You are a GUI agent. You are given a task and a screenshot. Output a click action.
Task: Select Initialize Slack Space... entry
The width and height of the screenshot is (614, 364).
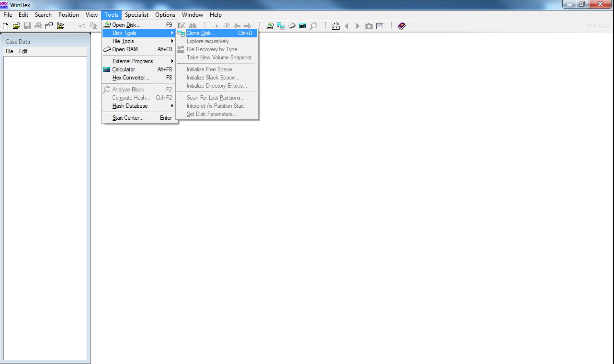217,78
